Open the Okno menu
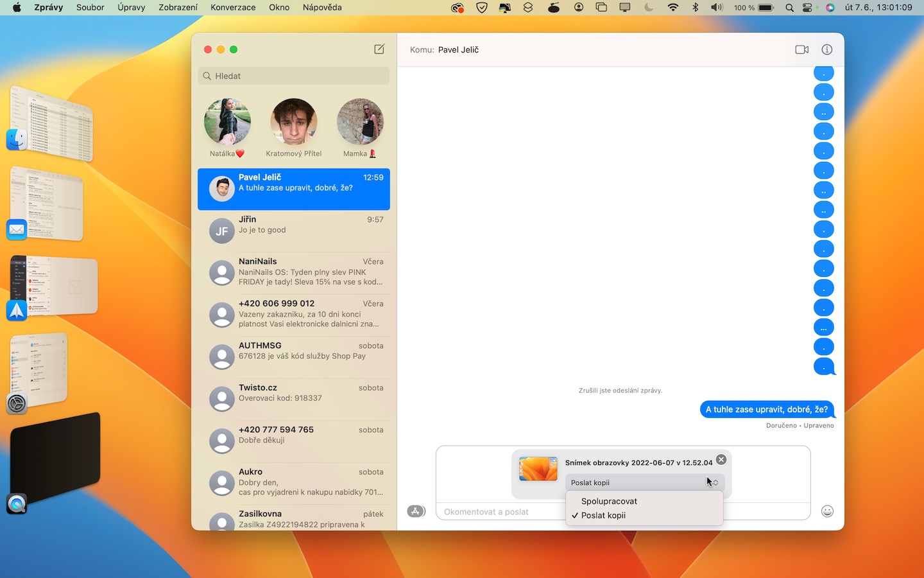The width and height of the screenshot is (924, 578). click(279, 8)
